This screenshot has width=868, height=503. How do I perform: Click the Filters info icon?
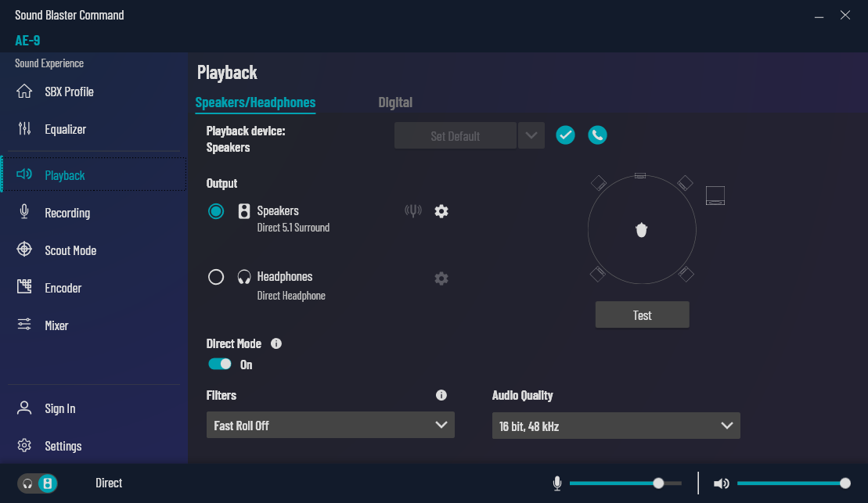(441, 396)
